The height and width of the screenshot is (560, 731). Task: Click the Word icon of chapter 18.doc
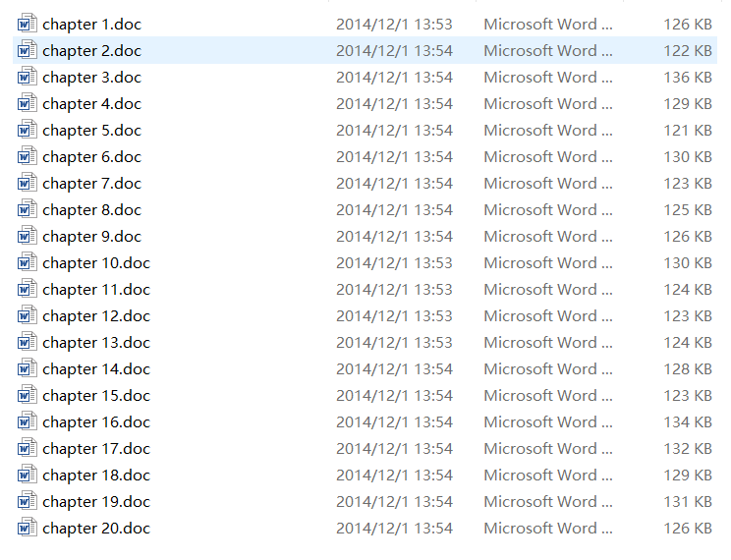(28, 476)
